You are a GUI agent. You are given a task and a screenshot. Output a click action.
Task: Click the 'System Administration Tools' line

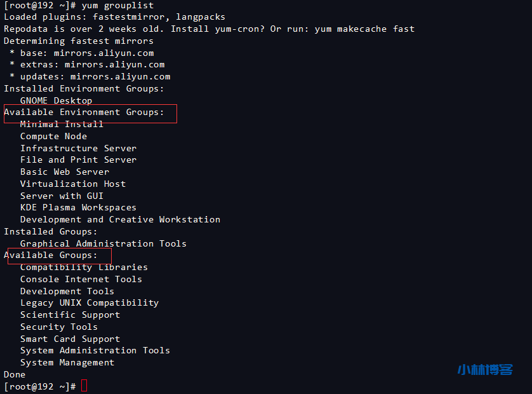pyautogui.click(x=95, y=351)
